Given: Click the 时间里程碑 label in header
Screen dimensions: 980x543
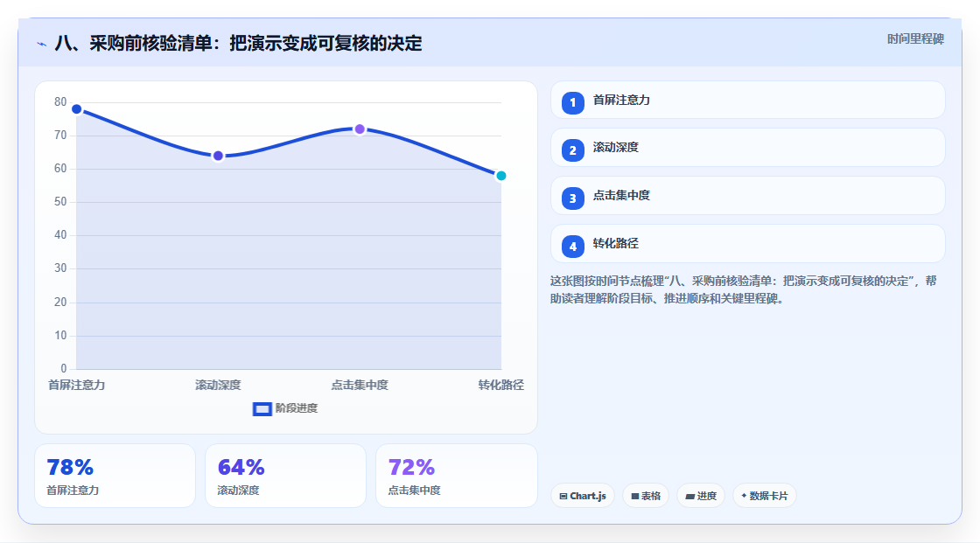Looking at the screenshot, I should pyautogui.click(x=915, y=39).
